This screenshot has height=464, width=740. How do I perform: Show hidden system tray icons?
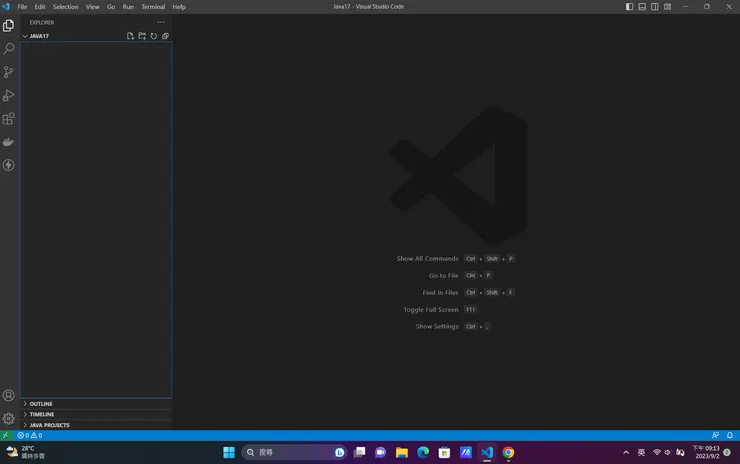[x=626, y=452]
